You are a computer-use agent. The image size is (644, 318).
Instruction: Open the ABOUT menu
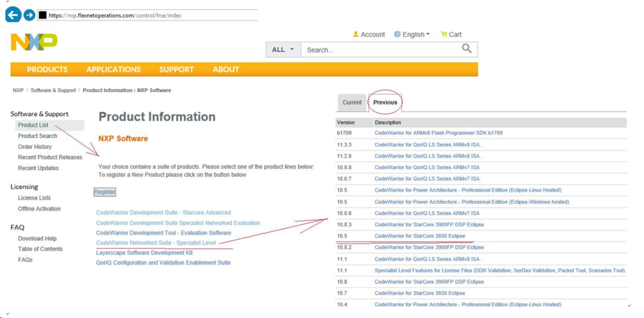[226, 70]
